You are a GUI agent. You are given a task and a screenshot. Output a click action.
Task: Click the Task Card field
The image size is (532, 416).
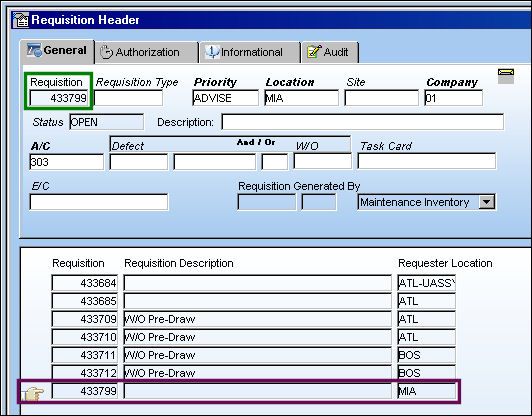coord(426,161)
